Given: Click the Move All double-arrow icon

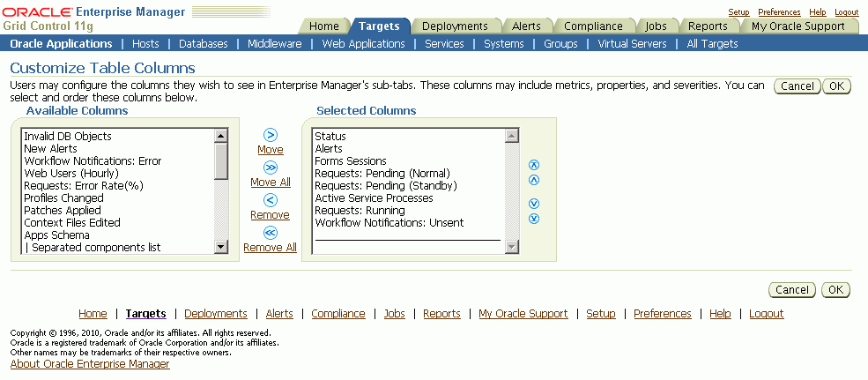Looking at the screenshot, I should pos(271,168).
